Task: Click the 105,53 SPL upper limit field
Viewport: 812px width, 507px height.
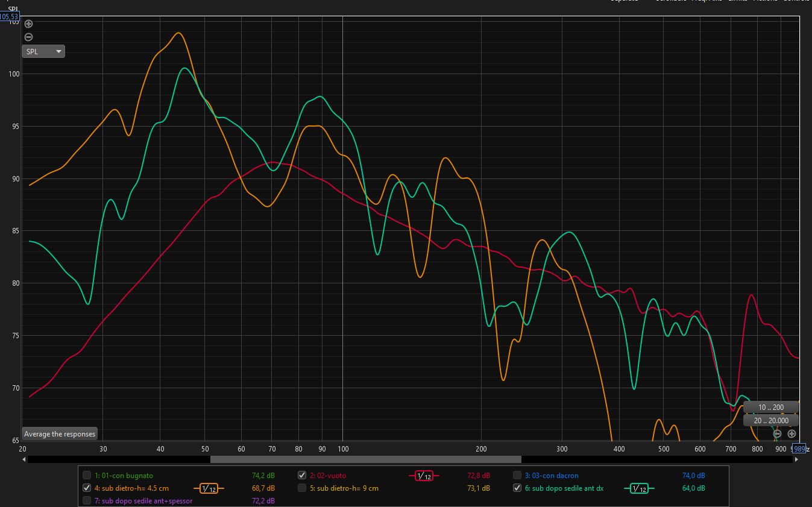Action: click(x=10, y=17)
